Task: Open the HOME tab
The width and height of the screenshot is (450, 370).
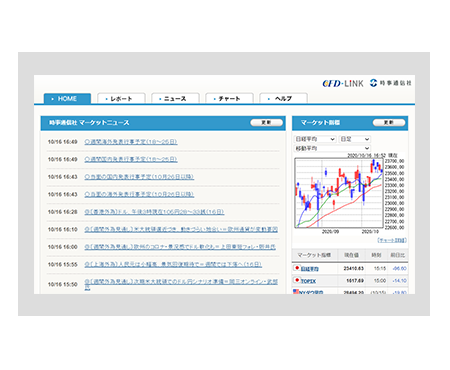Action: click(67, 99)
